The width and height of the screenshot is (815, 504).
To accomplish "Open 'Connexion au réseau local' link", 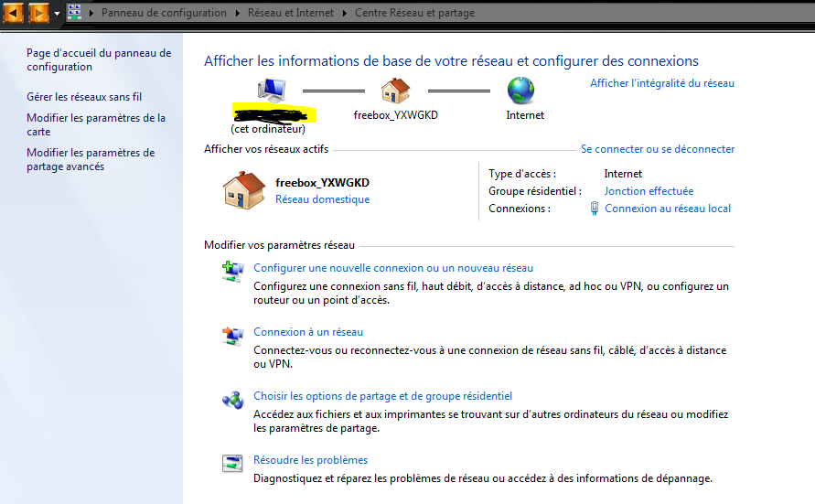I will 667,209.
